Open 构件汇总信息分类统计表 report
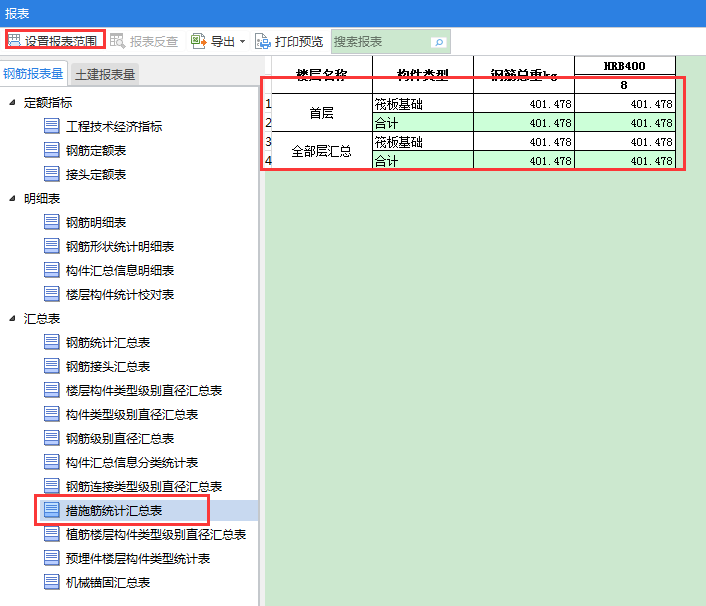The image size is (706, 606). pos(132,463)
